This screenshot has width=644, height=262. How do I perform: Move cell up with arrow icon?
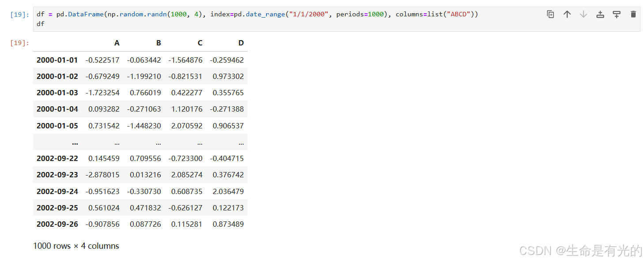click(567, 14)
